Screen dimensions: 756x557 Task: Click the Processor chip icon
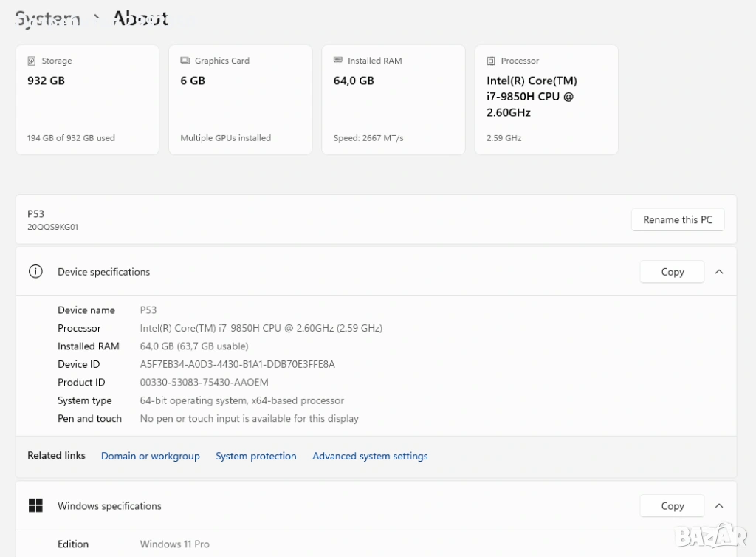tap(491, 61)
